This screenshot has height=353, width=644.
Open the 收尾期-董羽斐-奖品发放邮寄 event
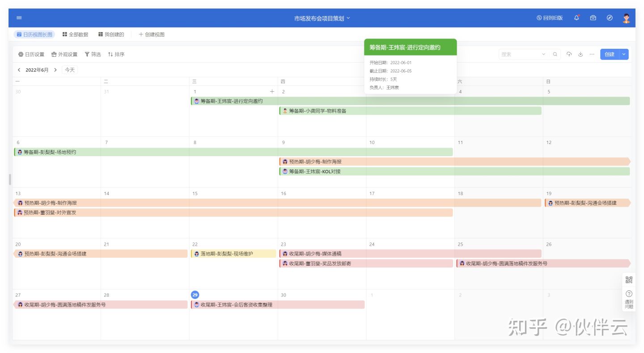pyautogui.click(x=366, y=264)
